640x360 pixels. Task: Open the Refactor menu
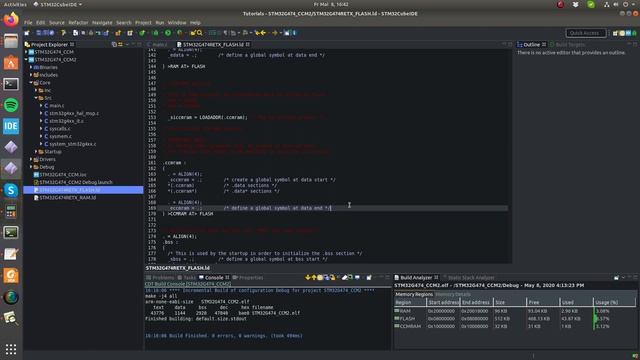coord(78,22)
